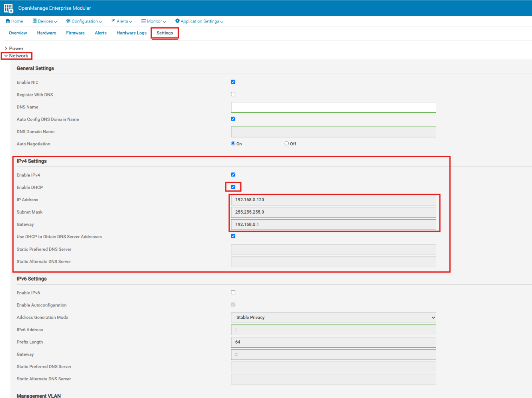532x398 pixels.
Task: Select the Settings tab
Action: coord(165,33)
